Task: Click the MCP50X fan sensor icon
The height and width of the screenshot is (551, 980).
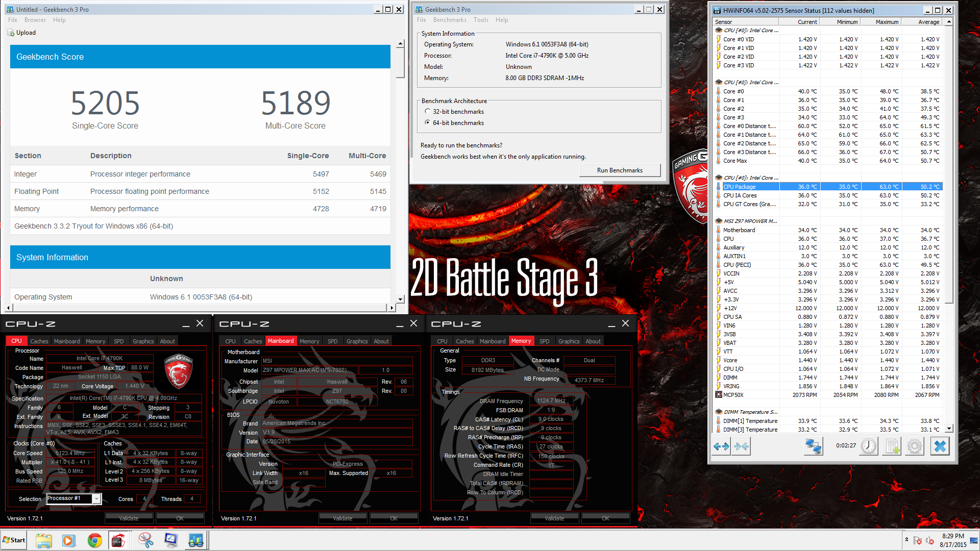Action: point(719,395)
